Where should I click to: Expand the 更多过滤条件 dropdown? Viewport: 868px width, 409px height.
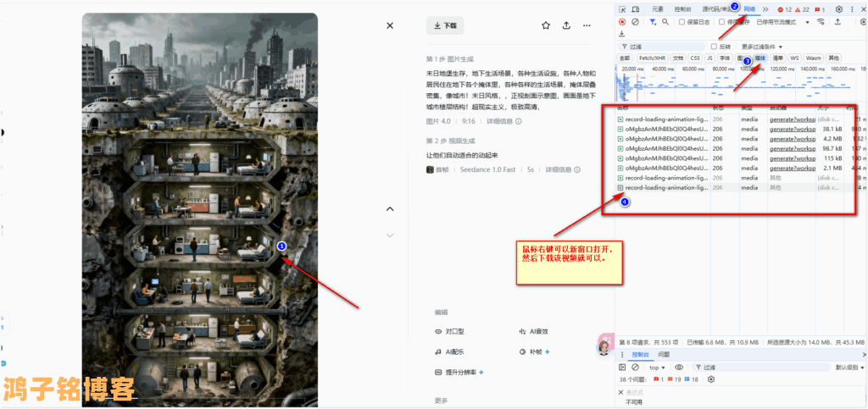tap(762, 47)
